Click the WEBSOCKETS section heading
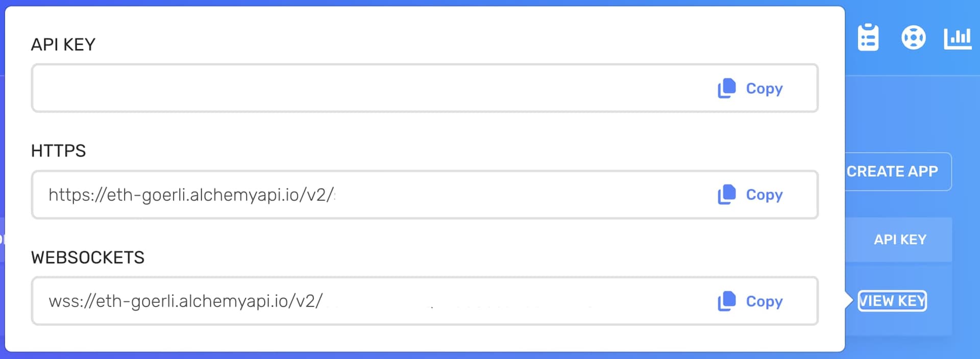980x359 pixels. [x=88, y=258]
